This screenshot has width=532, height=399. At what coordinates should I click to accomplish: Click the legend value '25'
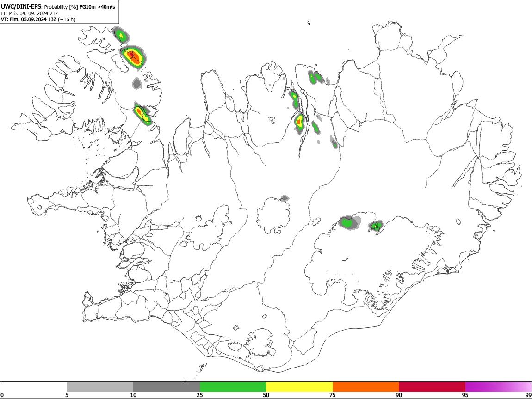pos(200,395)
